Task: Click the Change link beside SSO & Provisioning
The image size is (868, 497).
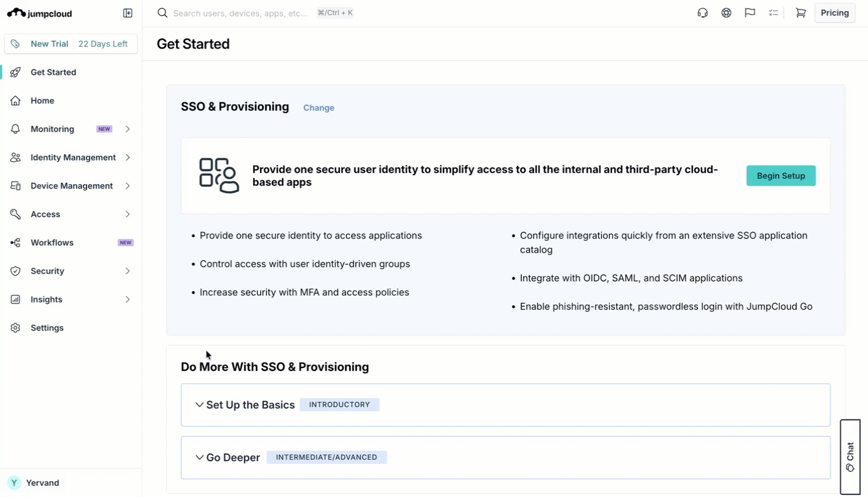Action: [x=319, y=108]
